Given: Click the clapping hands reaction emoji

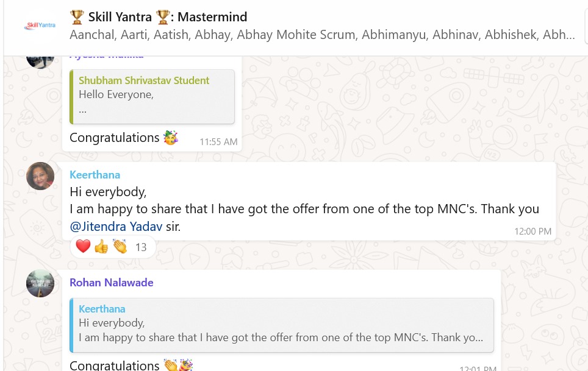Looking at the screenshot, I should 120,247.
